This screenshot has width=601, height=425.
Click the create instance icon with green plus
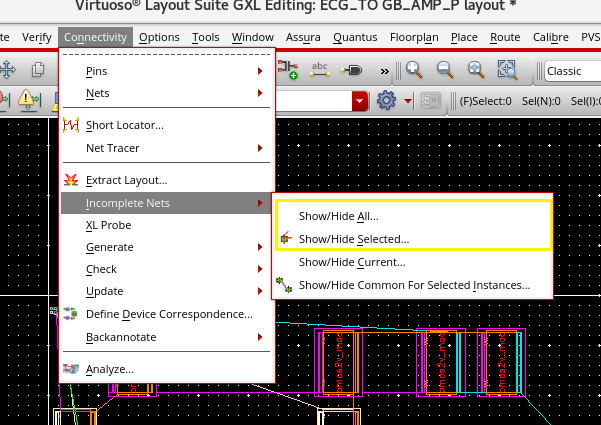click(288, 70)
